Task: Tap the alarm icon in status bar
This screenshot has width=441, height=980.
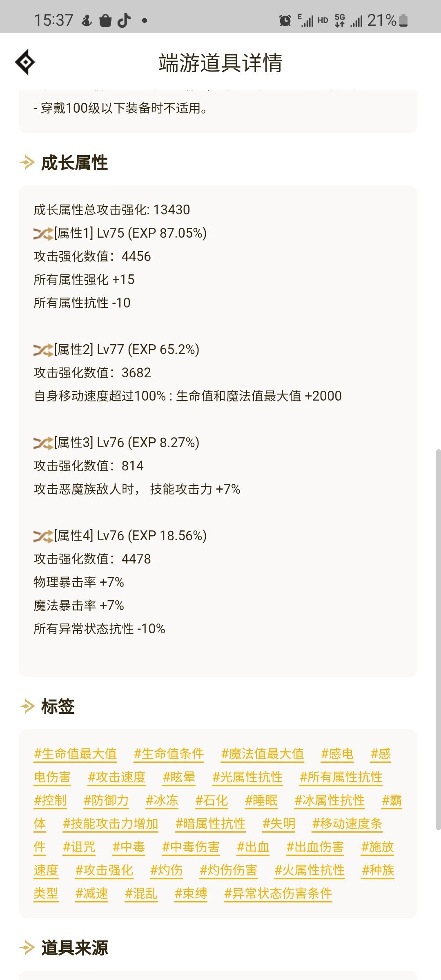Action: pos(285,20)
